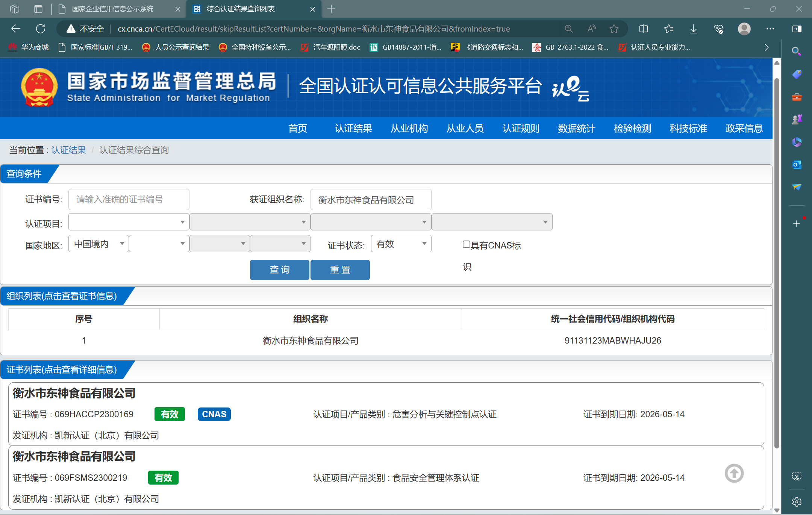Expand the first 认证项目 dropdown
This screenshot has height=515, width=812.
[x=129, y=222]
